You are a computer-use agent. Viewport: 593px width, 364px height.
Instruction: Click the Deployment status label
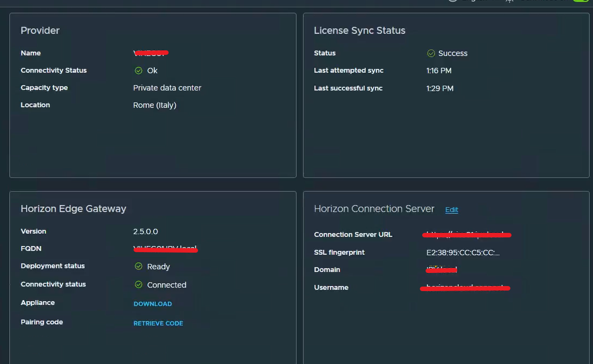tap(53, 266)
